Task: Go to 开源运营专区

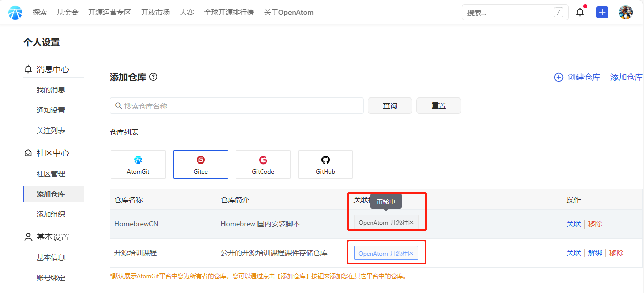Action: 110,12
